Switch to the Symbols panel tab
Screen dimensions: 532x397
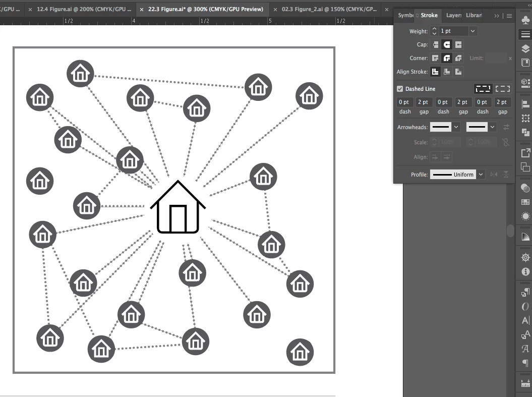[405, 15]
